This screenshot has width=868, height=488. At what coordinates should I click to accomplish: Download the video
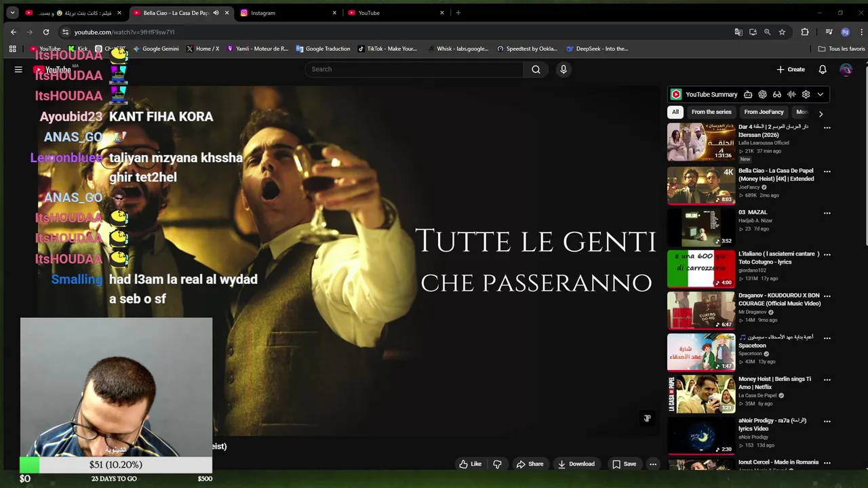pos(576,464)
